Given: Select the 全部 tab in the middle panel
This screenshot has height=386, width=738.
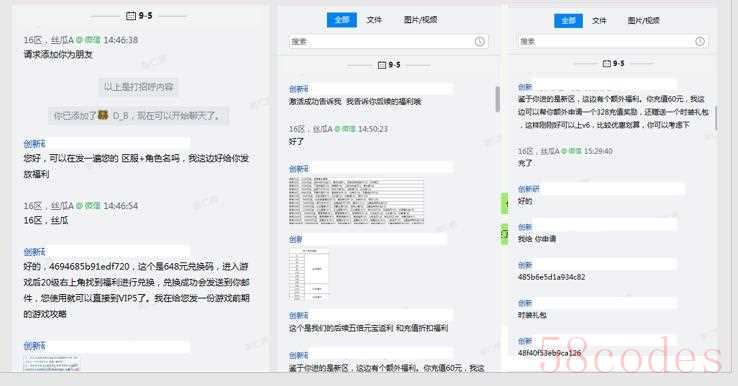Looking at the screenshot, I should tap(342, 20).
